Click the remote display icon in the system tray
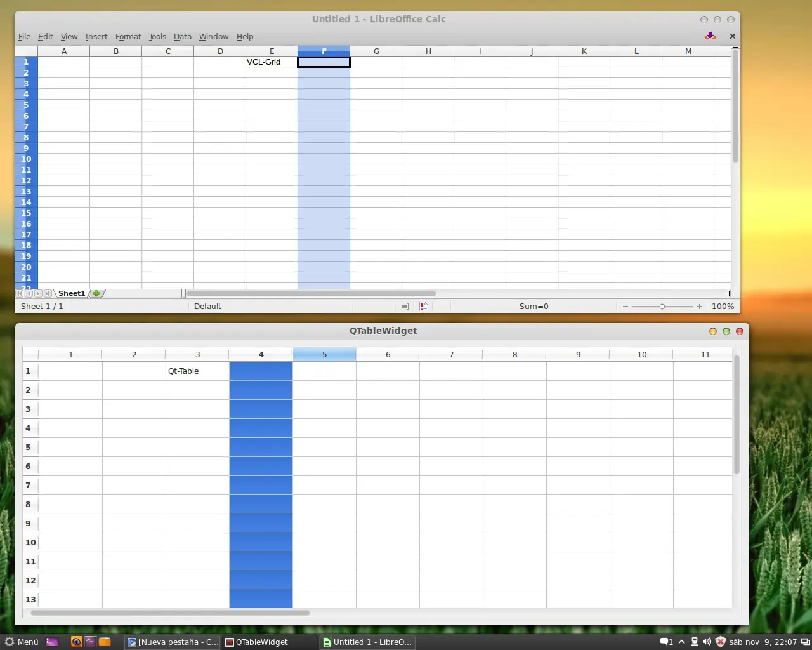Viewport: 812px width, 650px height. point(694,642)
